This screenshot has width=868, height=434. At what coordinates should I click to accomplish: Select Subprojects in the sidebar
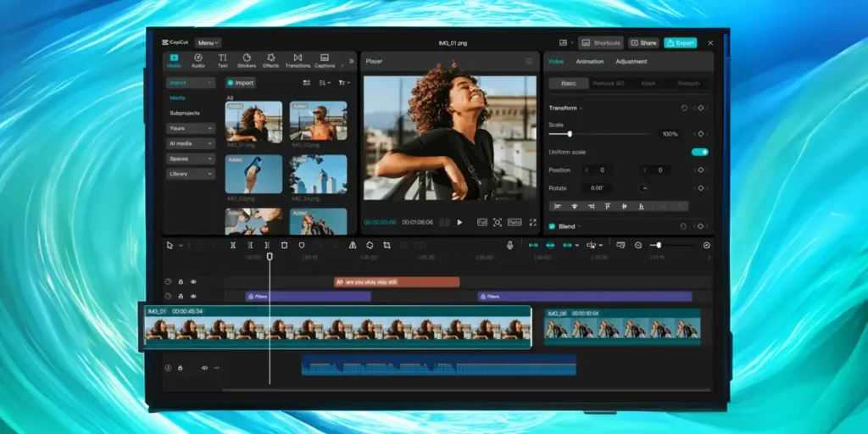184,113
